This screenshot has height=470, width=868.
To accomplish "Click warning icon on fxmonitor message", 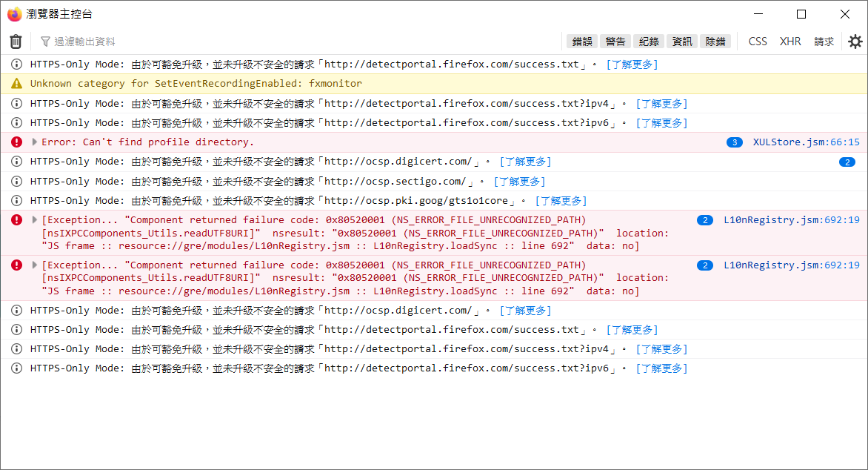I will coord(16,84).
